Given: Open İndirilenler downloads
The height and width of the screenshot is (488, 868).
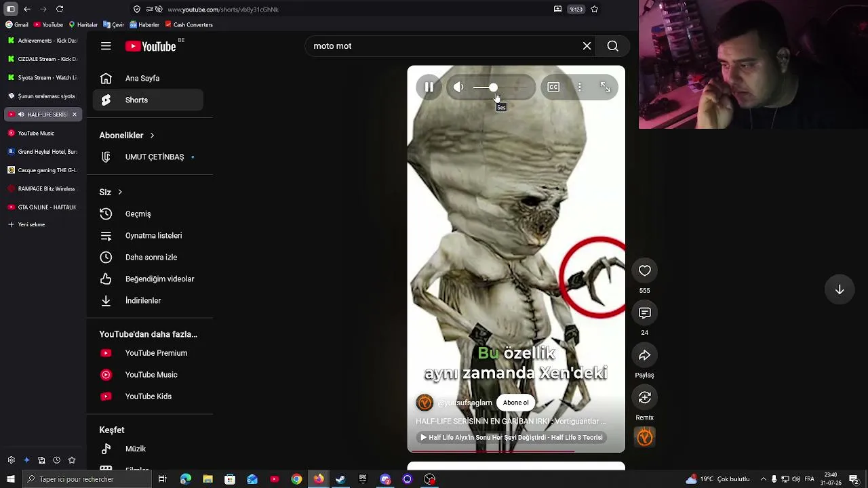Looking at the screenshot, I should point(148,301).
